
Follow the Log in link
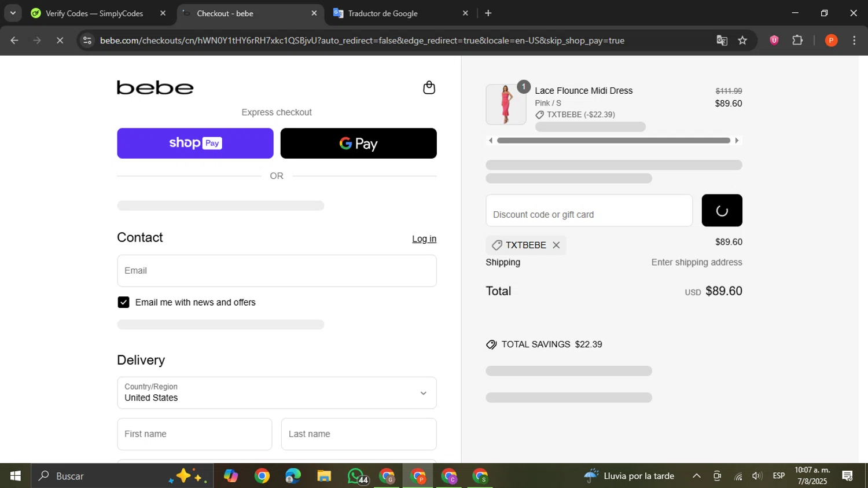click(424, 239)
